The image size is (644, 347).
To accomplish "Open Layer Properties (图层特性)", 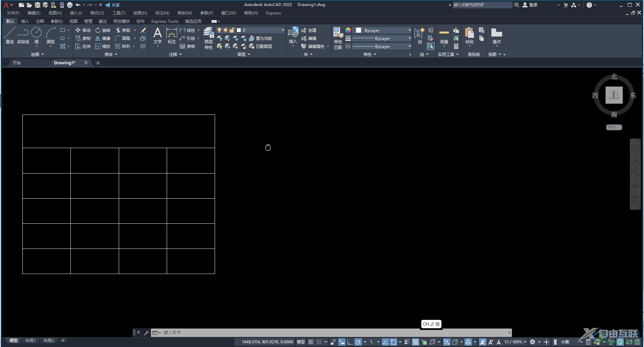I will click(209, 38).
